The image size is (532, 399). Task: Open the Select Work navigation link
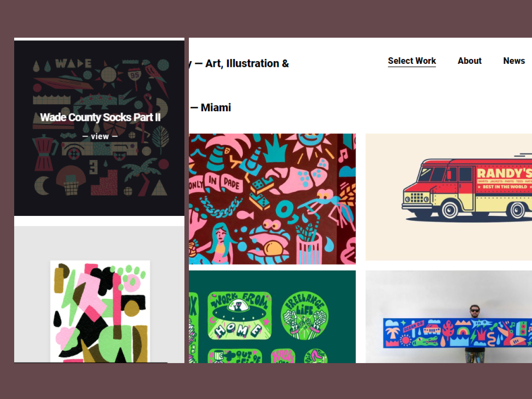pos(412,61)
